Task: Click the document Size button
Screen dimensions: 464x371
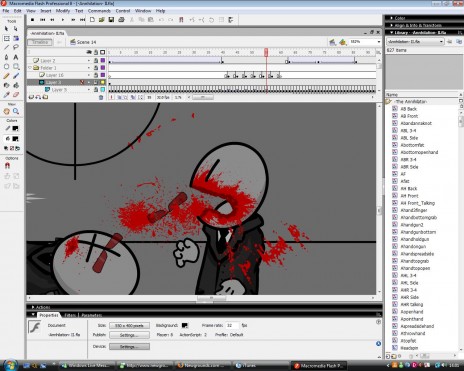Action: coord(129,325)
